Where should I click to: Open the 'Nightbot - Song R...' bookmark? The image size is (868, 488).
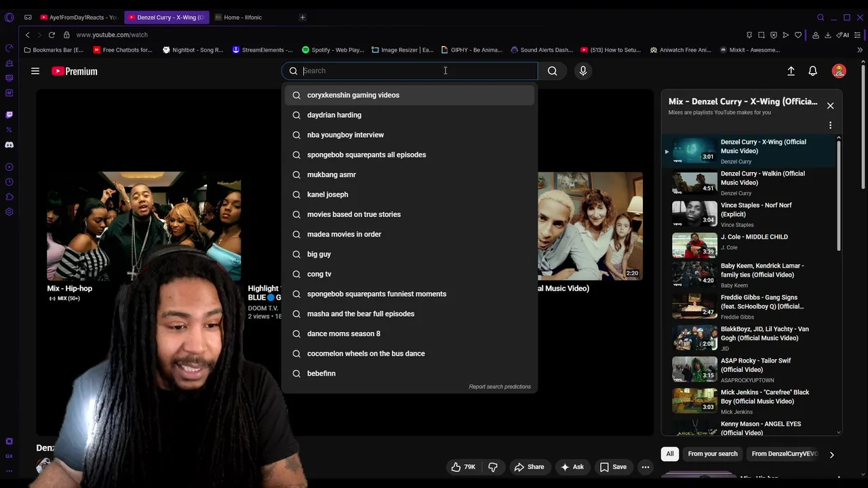coord(193,49)
